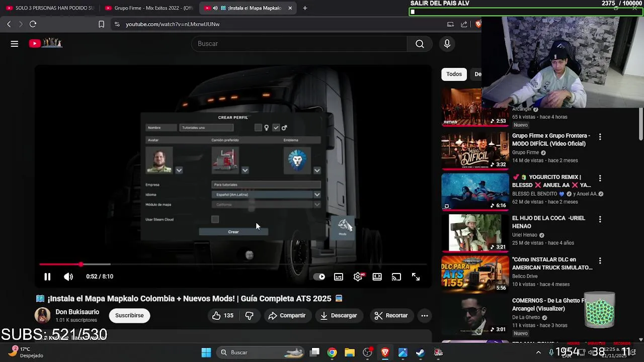Screen dimensions: 644x362
Task: Click the share icon in the address bar
Action: tap(464, 24)
